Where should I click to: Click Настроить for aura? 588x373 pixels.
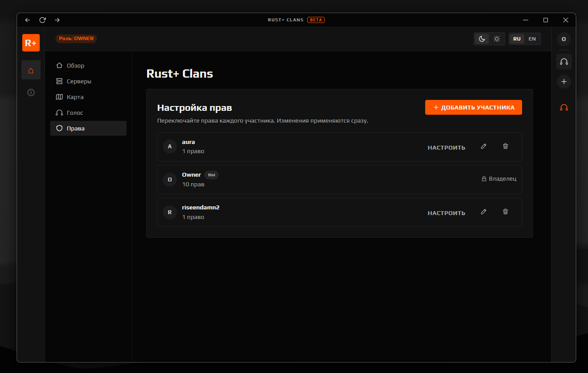446,147
